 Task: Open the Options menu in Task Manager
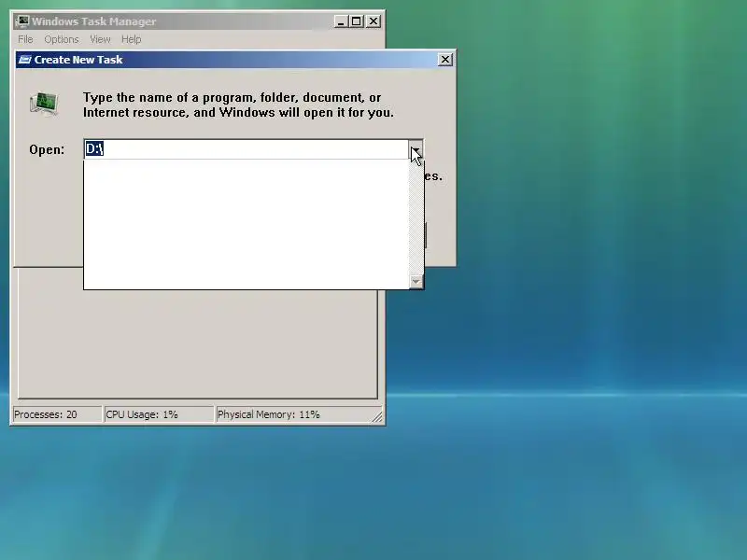click(x=62, y=39)
